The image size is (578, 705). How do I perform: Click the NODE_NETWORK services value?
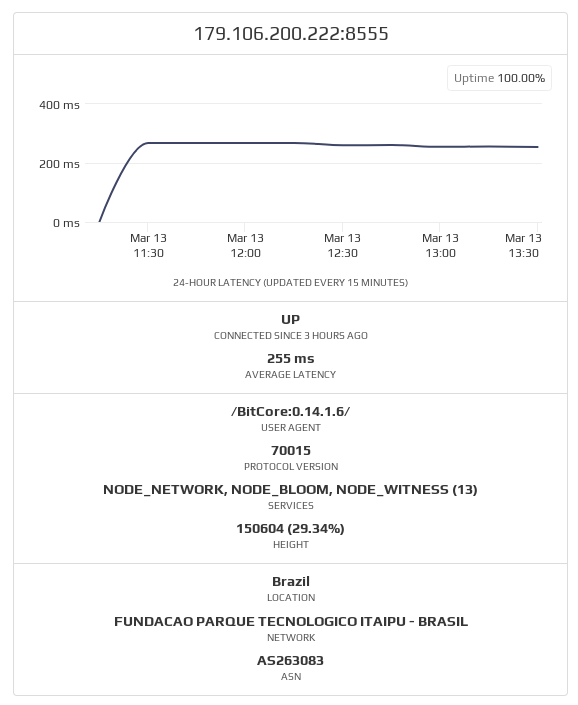click(x=290, y=489)
